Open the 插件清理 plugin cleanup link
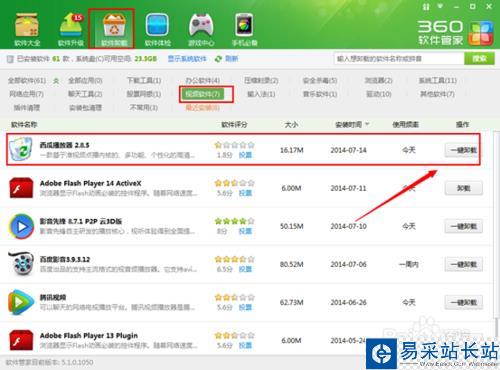500x370 pixels. (27, 108)
